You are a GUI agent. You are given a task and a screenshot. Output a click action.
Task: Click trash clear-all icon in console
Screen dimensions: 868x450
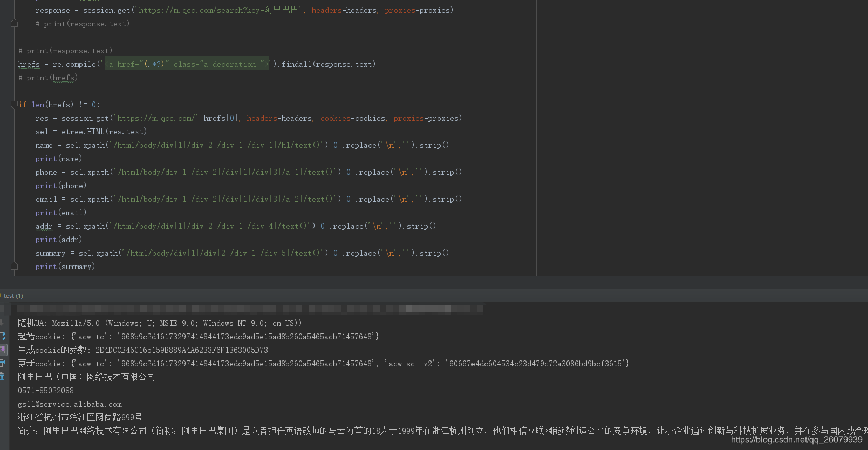(2, 377)
